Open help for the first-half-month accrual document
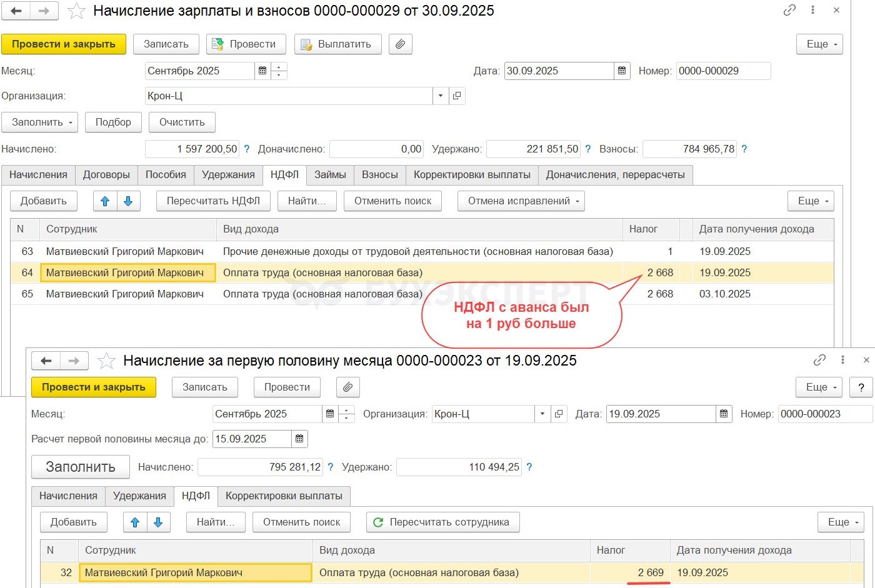 (x=861, y=387)
